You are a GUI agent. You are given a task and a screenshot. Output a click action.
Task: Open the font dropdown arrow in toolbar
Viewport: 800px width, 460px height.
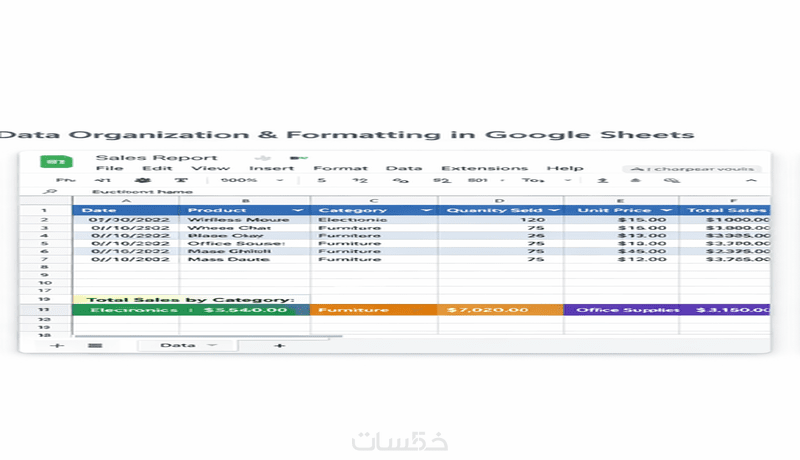click(568, 180)
